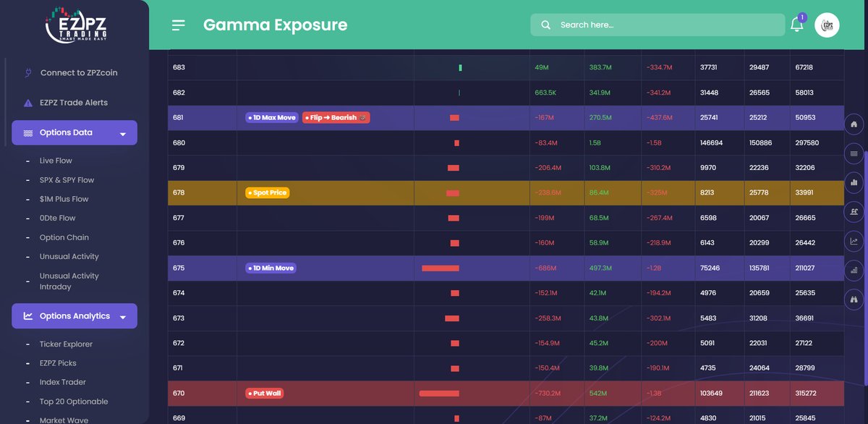
Task: Collapse the Options Data section arrow
Action: (x=123, y=134)
